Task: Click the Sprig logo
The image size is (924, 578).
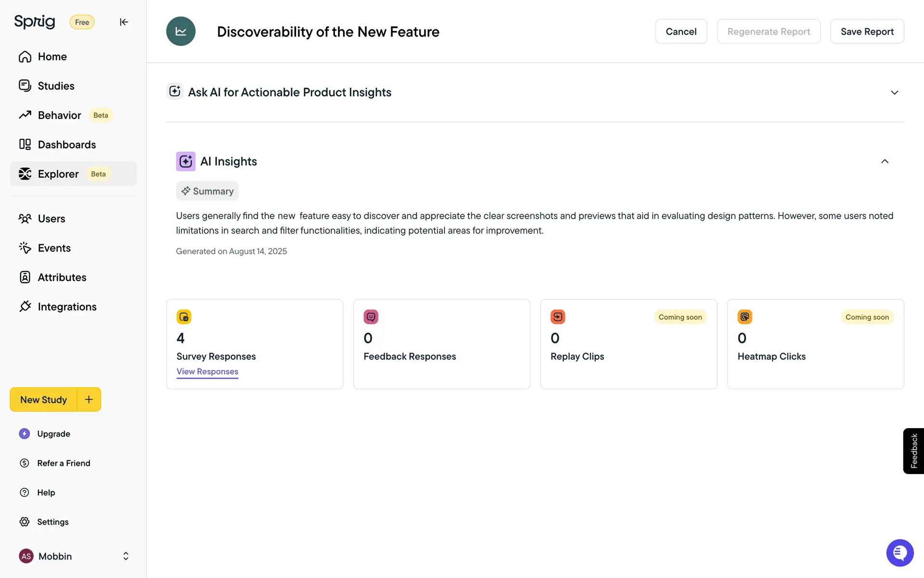Action: (35, 22)
